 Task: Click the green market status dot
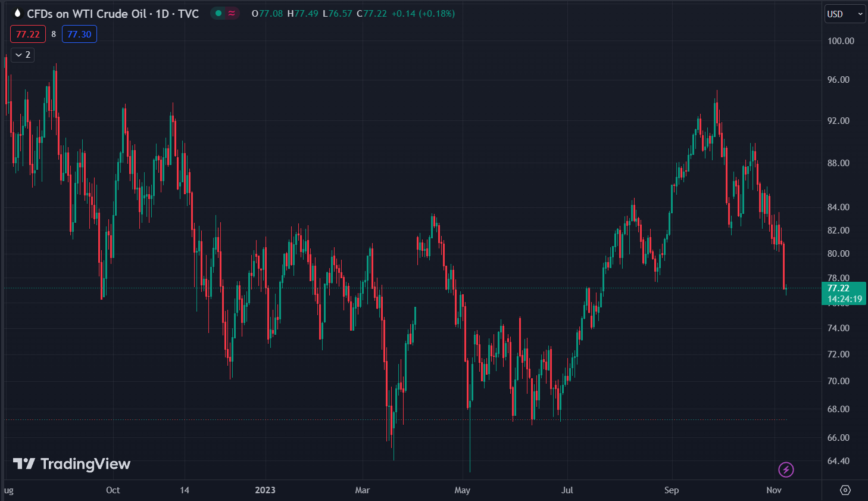coord(218,13)
